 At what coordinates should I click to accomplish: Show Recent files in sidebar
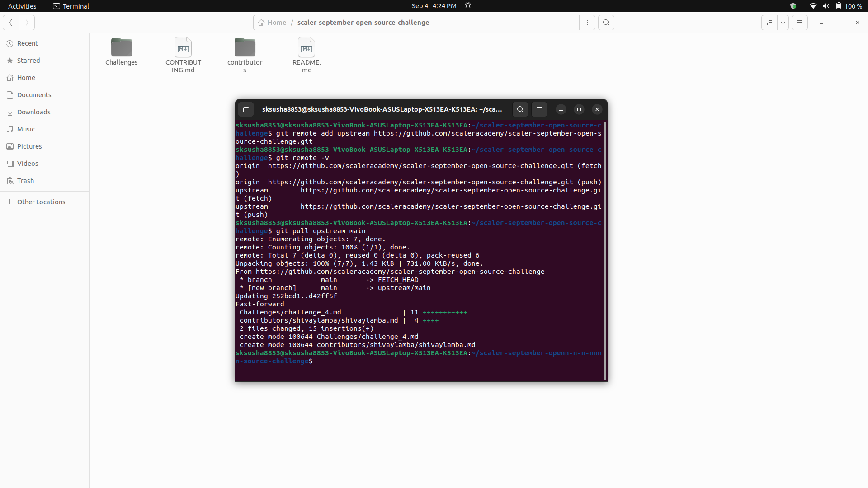click(x=28, y=43)
